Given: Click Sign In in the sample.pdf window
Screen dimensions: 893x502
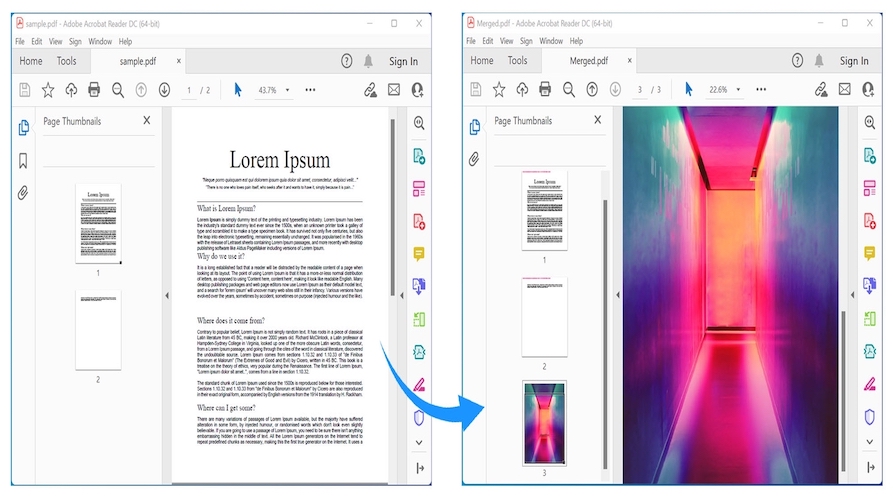Looking at the screenshot, I should coord(403,61).
